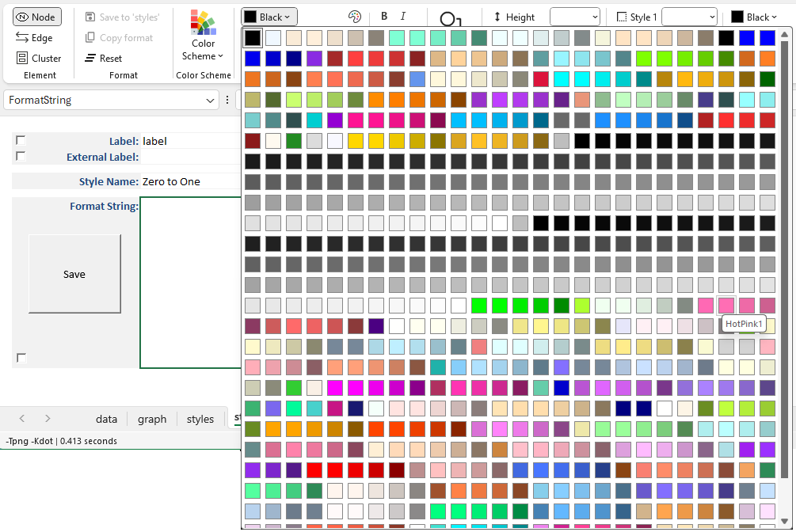Open the font color palette icon
This screenshot has width=796, height=532.
[354, 17]
